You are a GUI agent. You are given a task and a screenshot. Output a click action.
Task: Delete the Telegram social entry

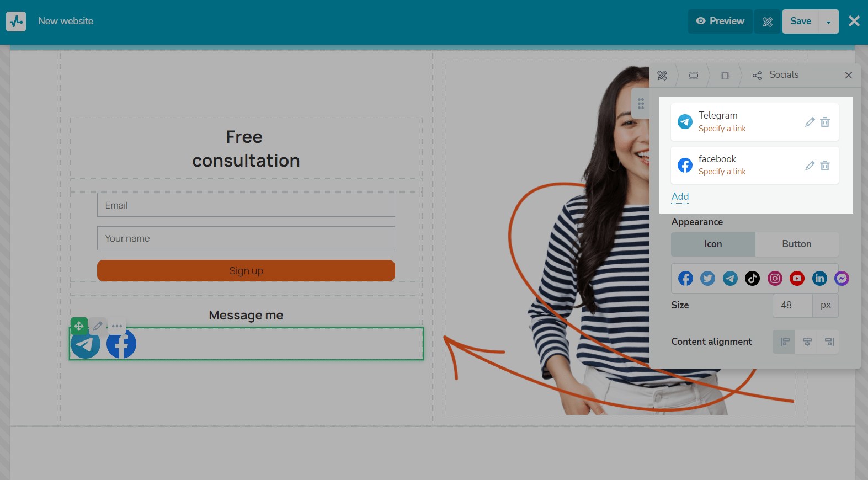point(825,122)
